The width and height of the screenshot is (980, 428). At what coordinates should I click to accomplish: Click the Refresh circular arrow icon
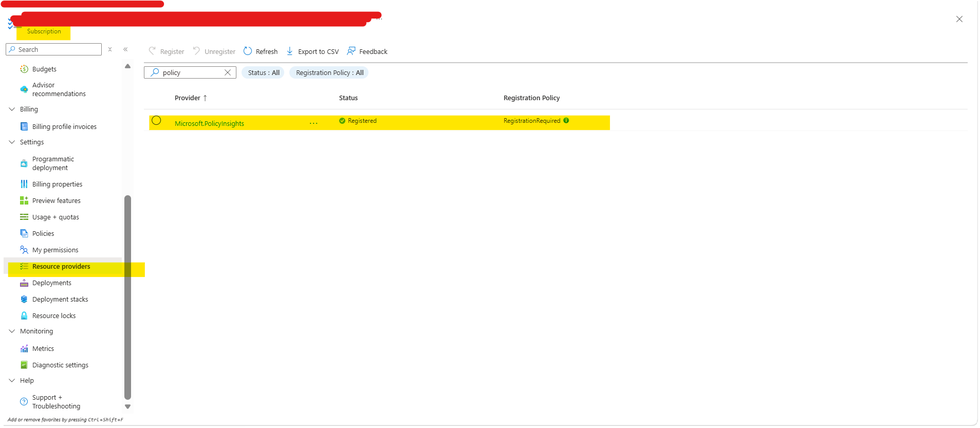[248, 51]
